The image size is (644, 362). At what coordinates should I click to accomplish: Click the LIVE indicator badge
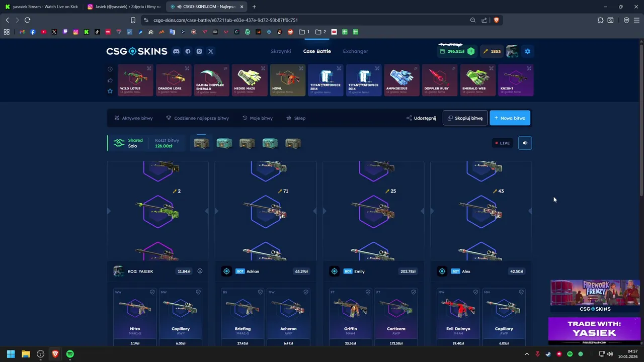click(502, 143)
